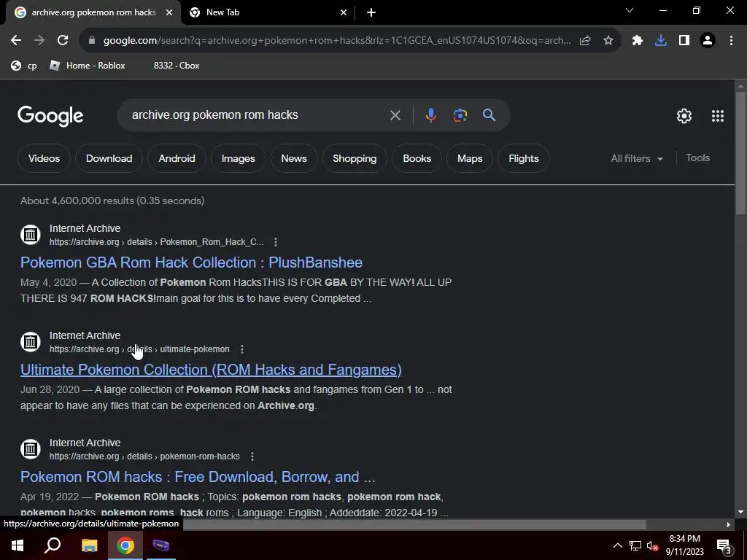Viewport: 747px width, 560px height.
Task: Select the Download filter chip
Action: [109, 158]
